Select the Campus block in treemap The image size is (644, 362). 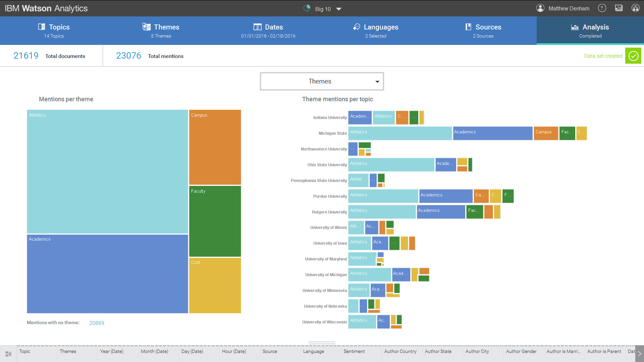click(x=215, y=147)
